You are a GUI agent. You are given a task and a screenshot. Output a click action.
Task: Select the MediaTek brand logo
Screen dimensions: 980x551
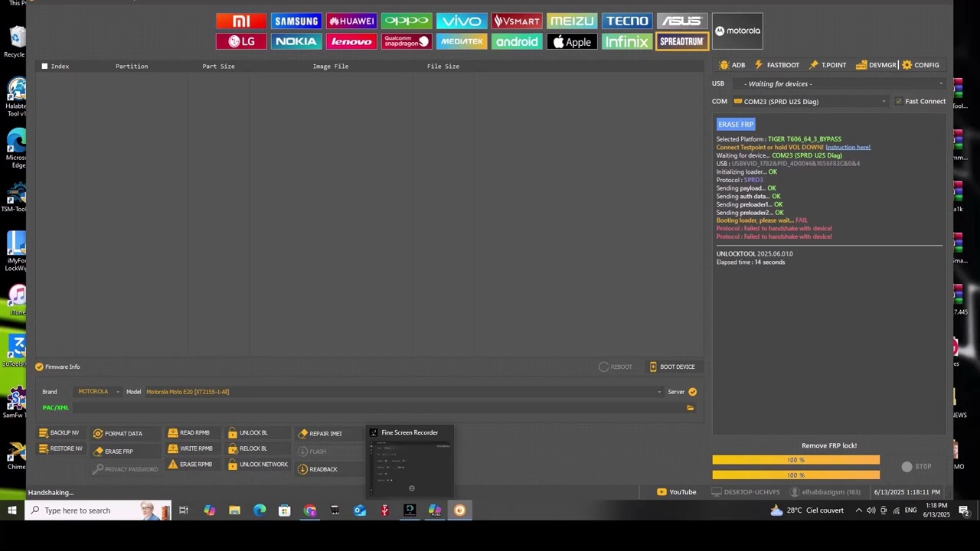[x=462, y=41]
